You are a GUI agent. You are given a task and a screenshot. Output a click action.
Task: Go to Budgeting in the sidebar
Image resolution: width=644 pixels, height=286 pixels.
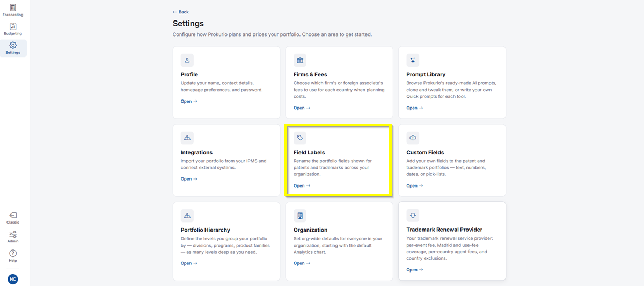tap(13, 29)
